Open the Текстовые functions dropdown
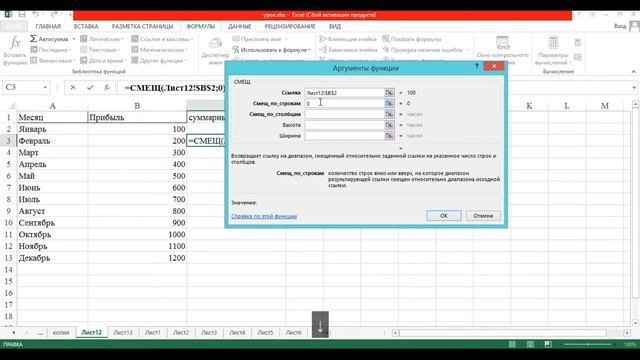Screen dimensions: 640x360 (100, 50)
